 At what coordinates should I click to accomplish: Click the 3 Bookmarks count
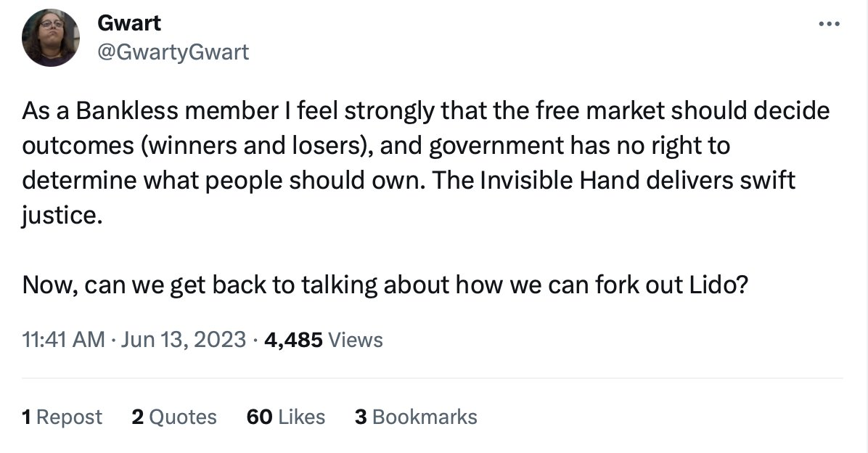click(x=416, y=417)
